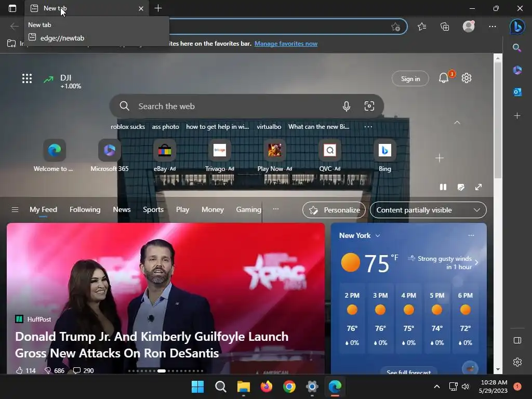The image size is (532, 399).
Task: Open weather card options menu
Action: pos(471,235)
